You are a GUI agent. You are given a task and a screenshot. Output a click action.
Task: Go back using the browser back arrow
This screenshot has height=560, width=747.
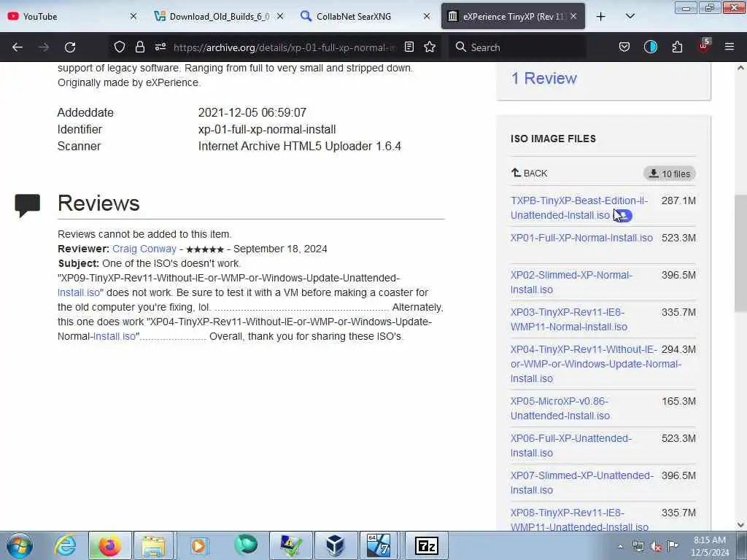pyautogui.click(x=18, y=47)
